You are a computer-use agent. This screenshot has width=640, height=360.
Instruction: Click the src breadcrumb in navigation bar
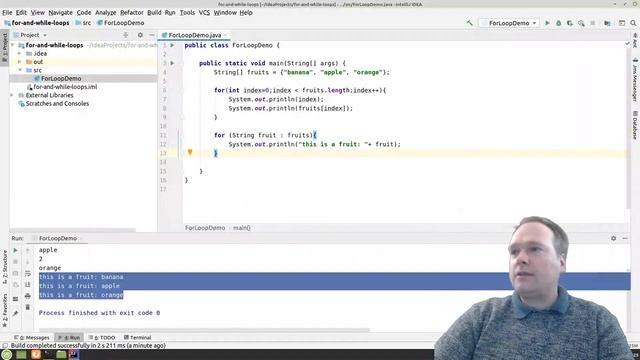coord(83,23)
